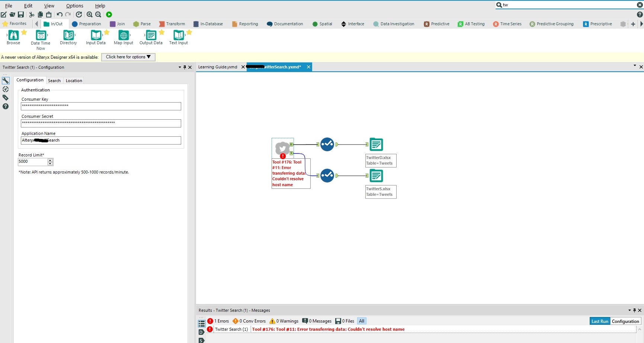This screenshot has width=644, height=343.
Task: Show All messages in the Results panel
Action: coord(361,321)
